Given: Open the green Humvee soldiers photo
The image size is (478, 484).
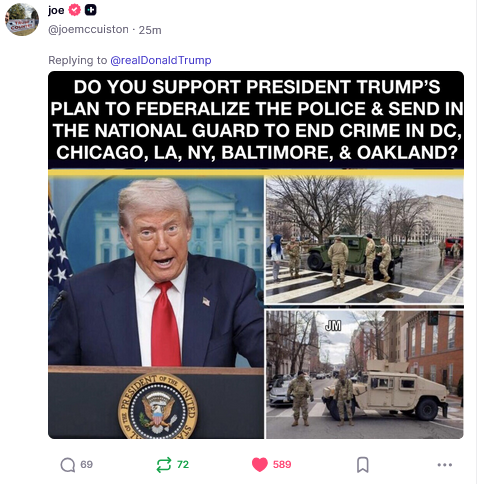Looking at the screenshot, I should point(364,240).
